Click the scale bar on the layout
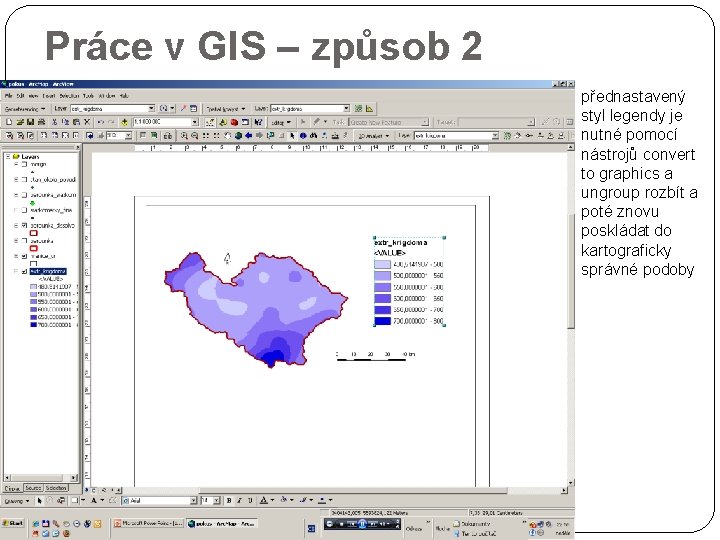The height and width of the screenshot is (540, 720). coord(376,356)
